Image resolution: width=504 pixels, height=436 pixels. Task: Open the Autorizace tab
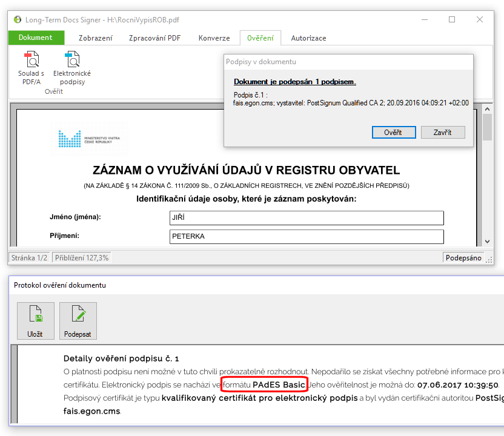[x=308, y=38]
